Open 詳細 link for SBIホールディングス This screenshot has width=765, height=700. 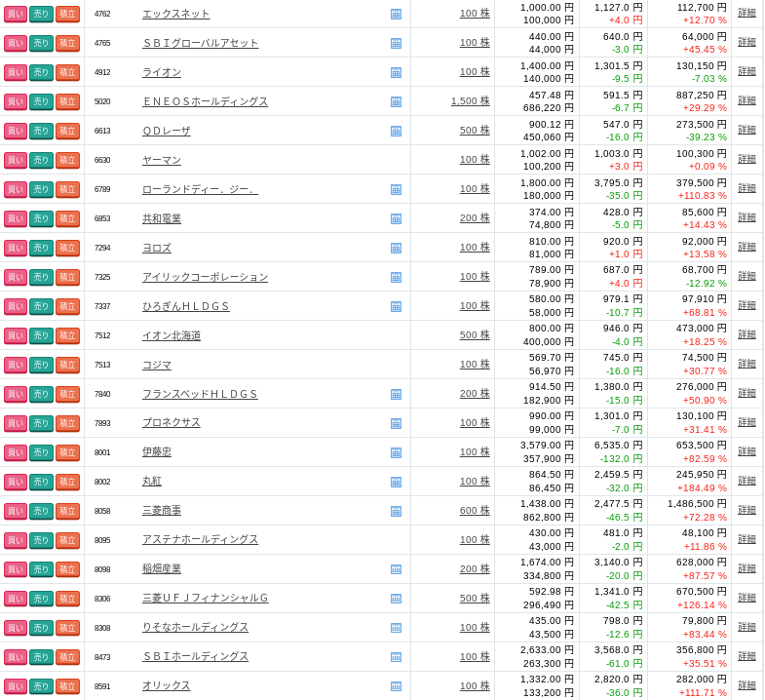(x=746, y=655)
